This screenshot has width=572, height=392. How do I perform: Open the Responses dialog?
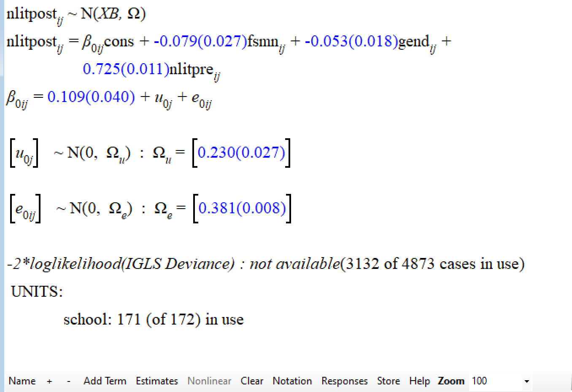[344, 381]
